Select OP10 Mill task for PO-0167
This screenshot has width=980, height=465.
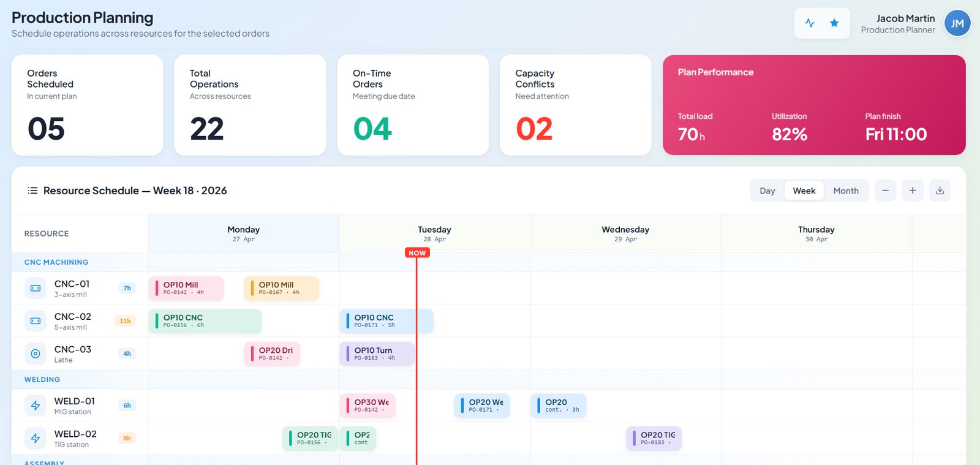(282, 288)
